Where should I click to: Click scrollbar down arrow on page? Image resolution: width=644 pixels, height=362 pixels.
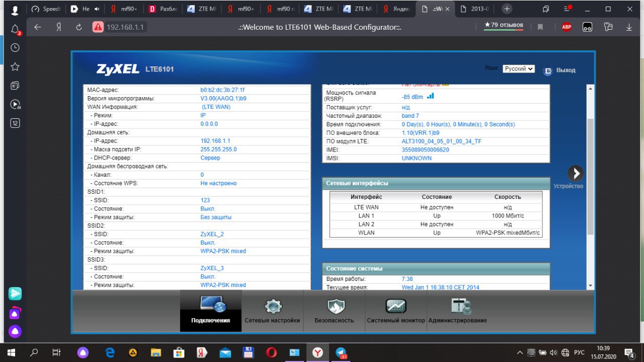click(x=591, y=286)
